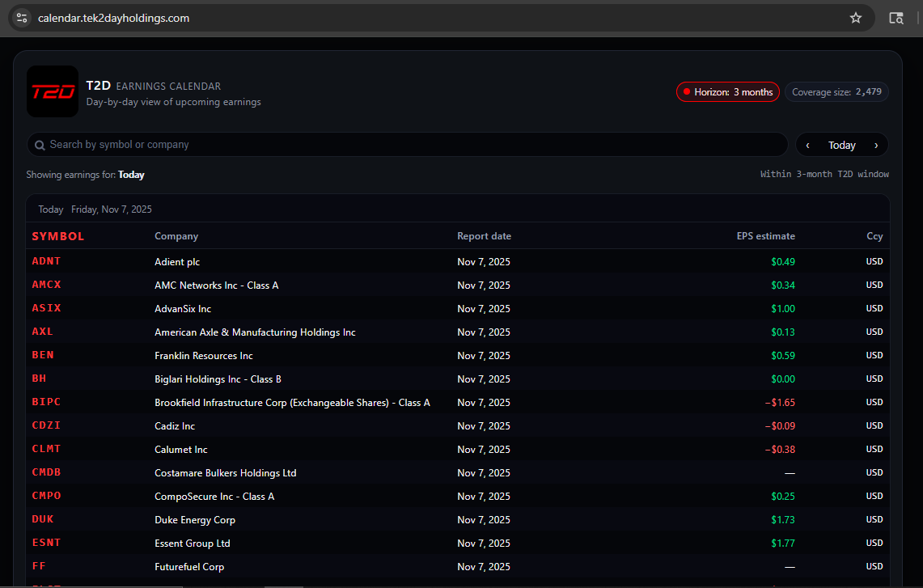Select Franklin Resources Inc
This screenshot has width=923, height=588.
tap(204, 356)
